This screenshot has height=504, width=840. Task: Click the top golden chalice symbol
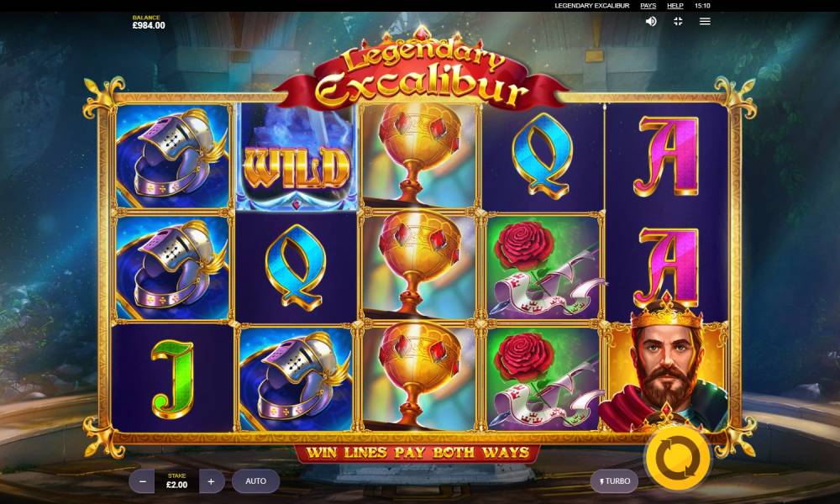tap(418, 156)
